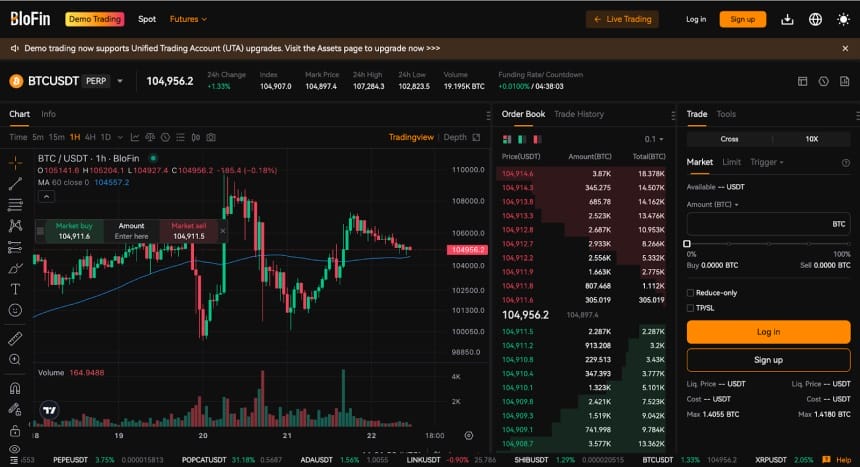Select the Limit order tab

(731, 162)
